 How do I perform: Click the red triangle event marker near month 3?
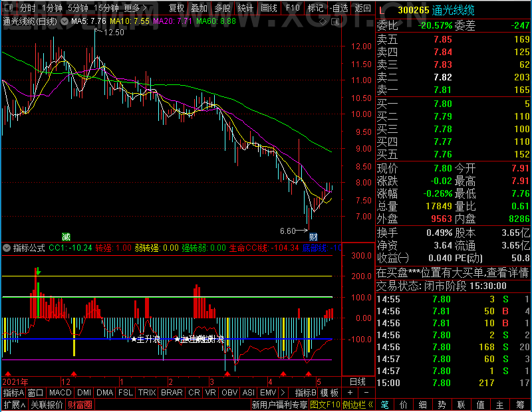[x=227, y=373]
